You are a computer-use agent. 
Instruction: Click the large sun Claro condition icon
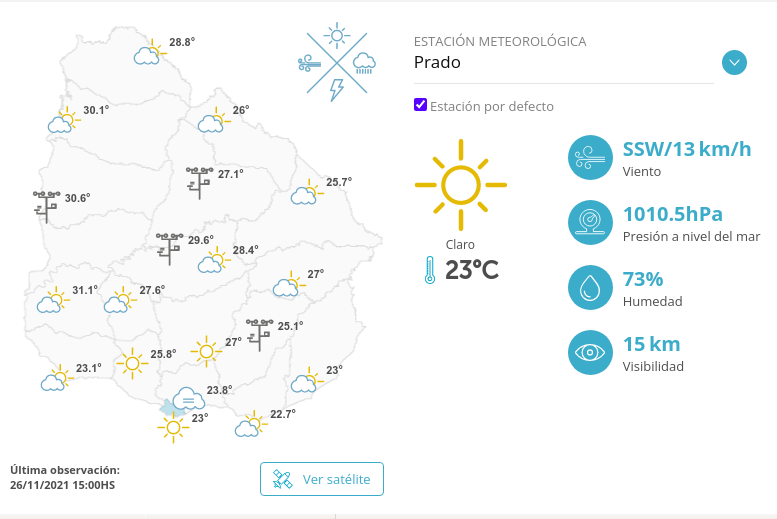pos(461,185)
